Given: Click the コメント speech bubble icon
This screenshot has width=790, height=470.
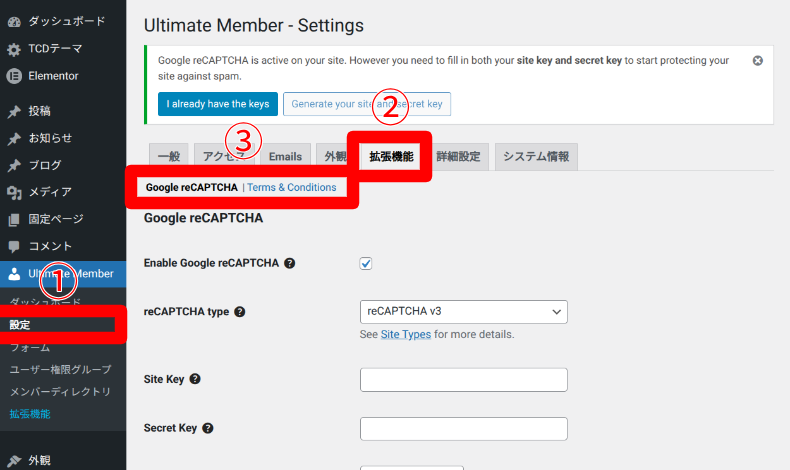Looking at the screenshot, I should coord(14,246).
